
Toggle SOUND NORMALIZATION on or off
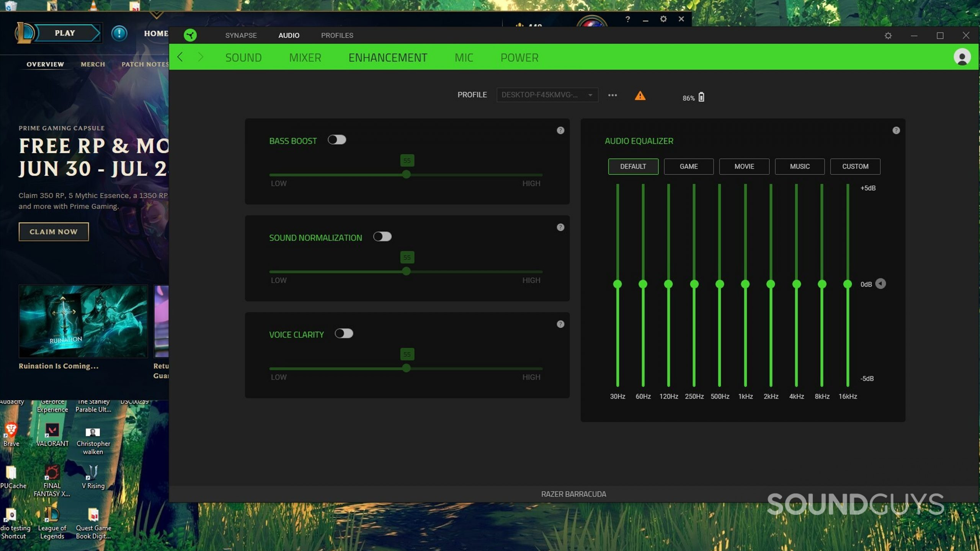pos(382,237)
